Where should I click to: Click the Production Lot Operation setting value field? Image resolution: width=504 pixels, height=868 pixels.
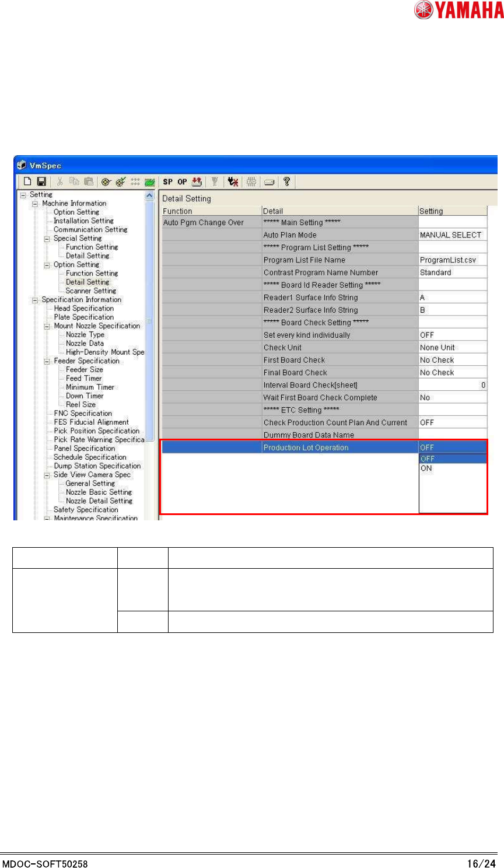pos(453,447)
